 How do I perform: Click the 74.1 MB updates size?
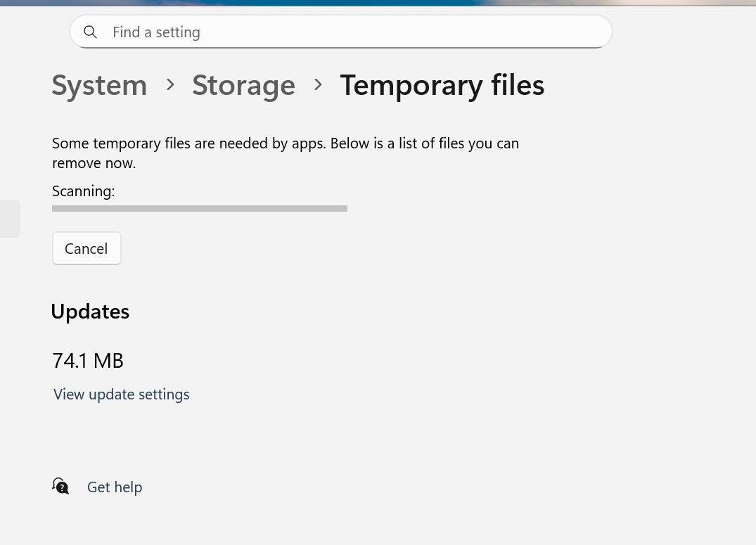click(88, 361)
